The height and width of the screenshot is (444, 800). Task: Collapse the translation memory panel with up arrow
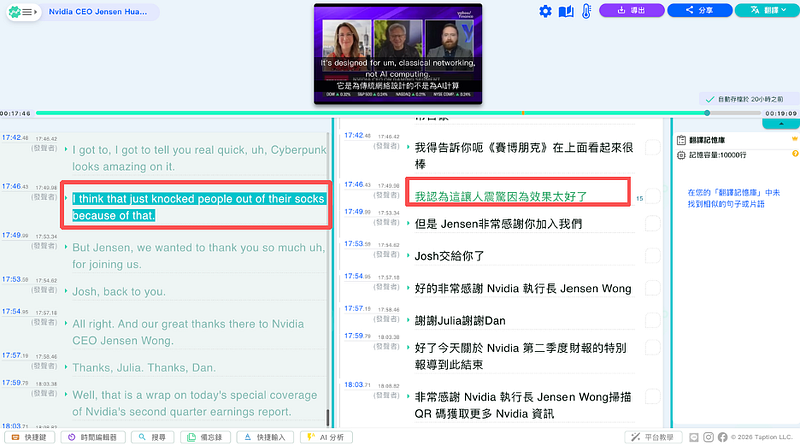[781, 124]
